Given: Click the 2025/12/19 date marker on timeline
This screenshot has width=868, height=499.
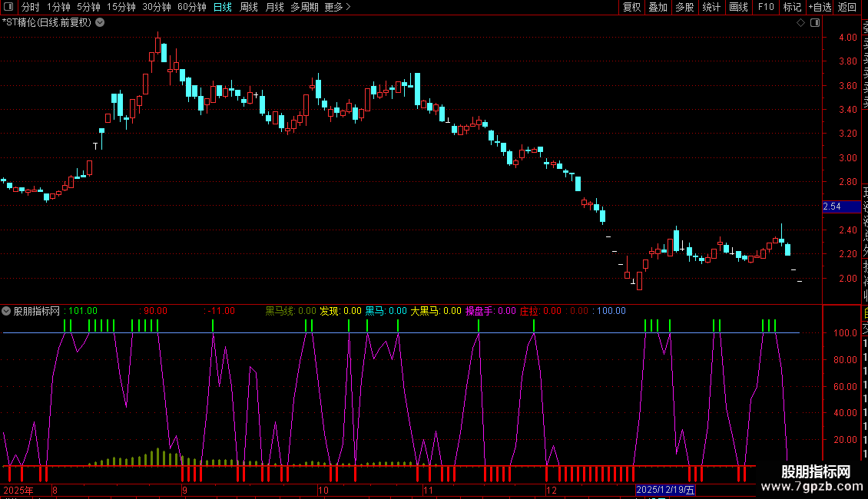Looking at the screenshot, I should (665, 489).
